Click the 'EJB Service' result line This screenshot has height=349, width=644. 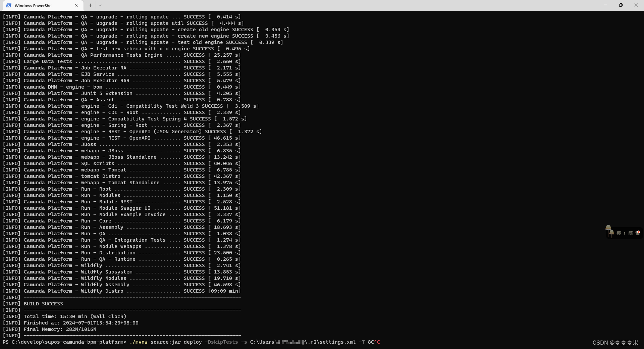coord(122,74)
